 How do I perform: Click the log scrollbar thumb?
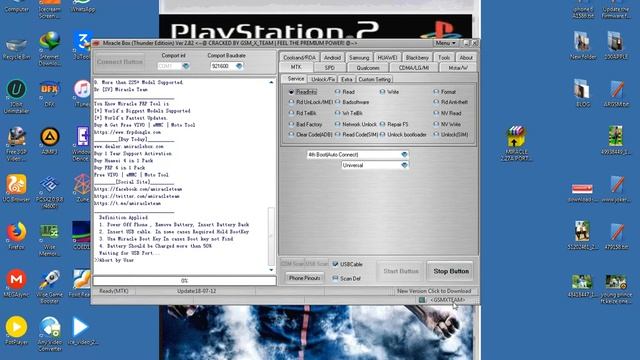click(x=271, y=236)
